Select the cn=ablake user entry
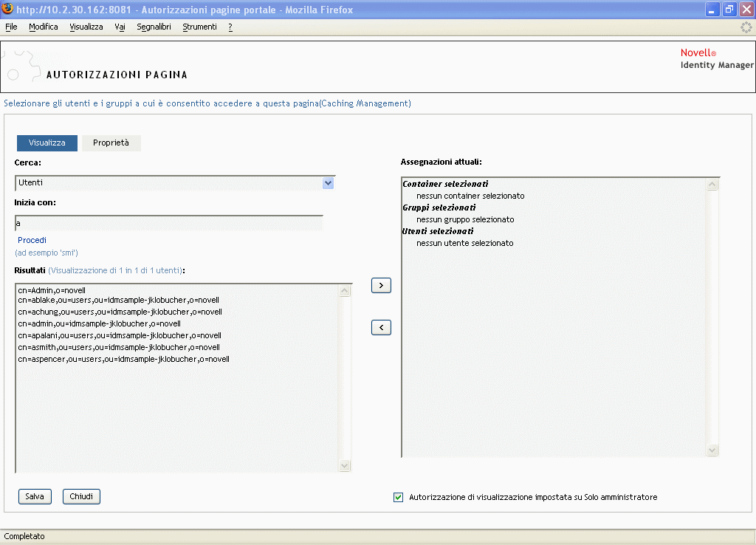Image resolution: width=756 pixels, height=545 pixels. 119,300
